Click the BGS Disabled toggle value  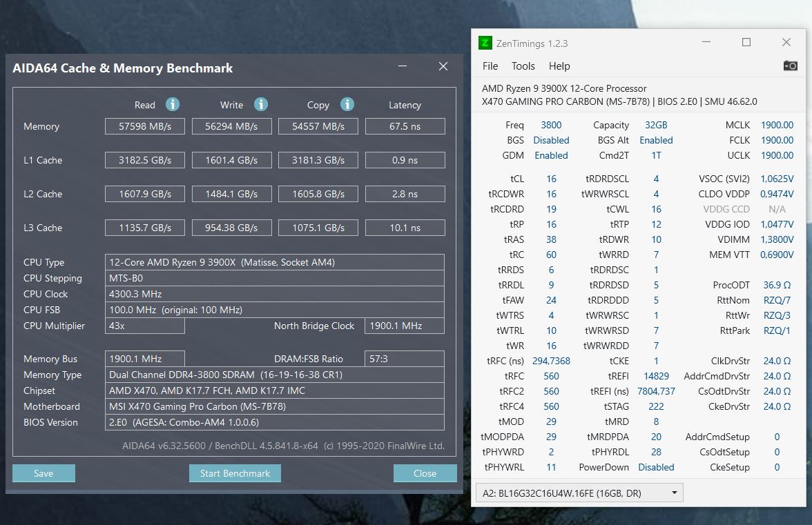551,140
